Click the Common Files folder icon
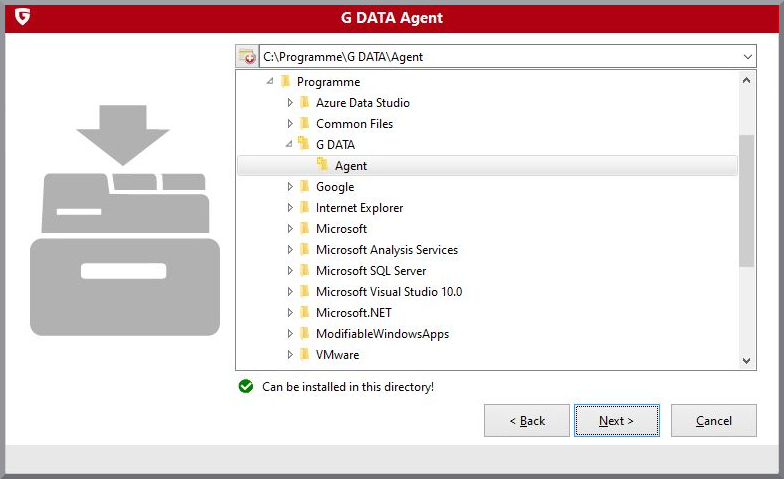 click(x=304, y=123)
